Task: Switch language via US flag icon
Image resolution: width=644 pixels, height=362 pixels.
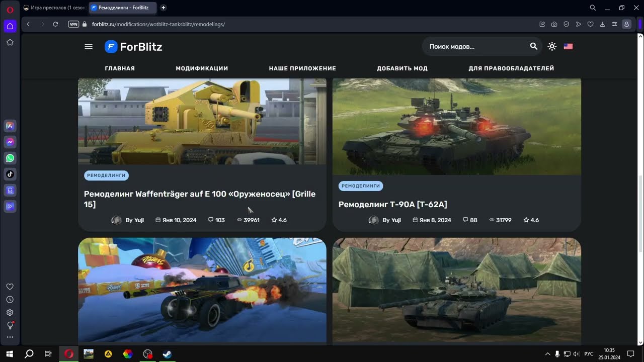Action: point(568,46)
